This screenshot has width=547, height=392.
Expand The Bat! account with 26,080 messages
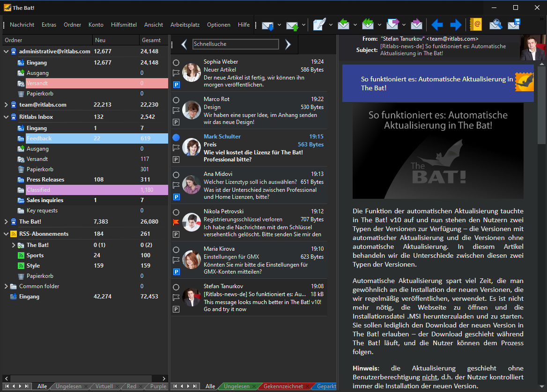(x=6, y=222)
